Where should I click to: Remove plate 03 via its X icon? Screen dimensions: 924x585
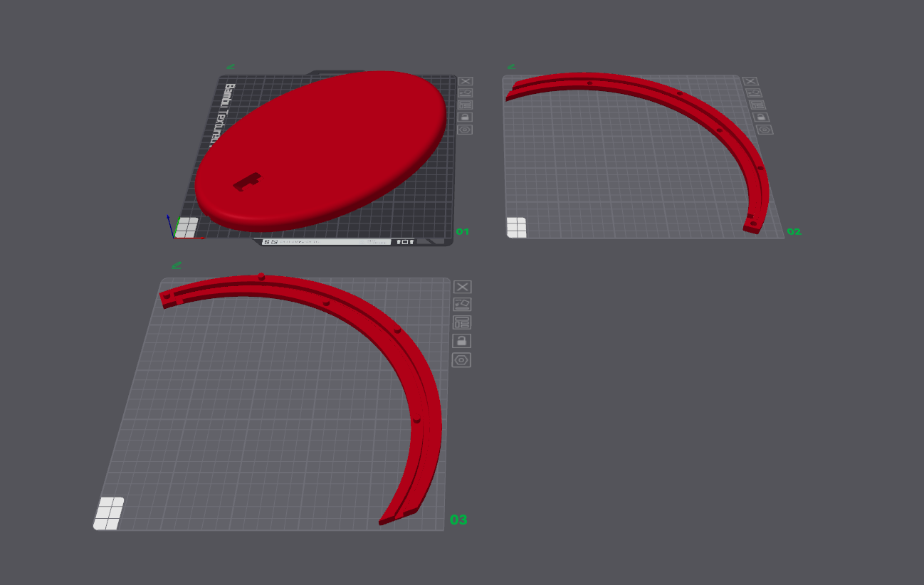462,287
